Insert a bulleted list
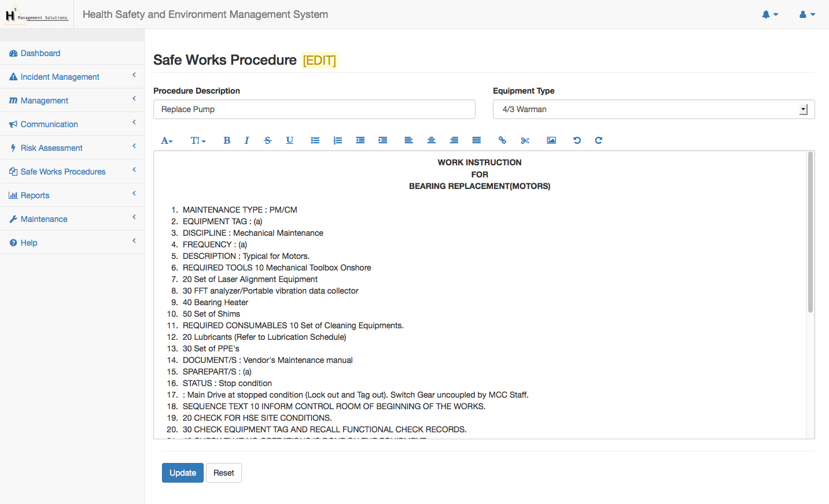Image resolution: width=829 pixels, height=504 pixels. tap(315, 140)
